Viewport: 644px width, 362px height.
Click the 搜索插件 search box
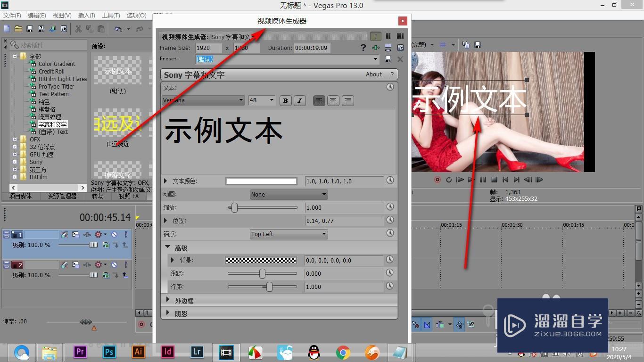pyautogui.click(x=48, y=45)
